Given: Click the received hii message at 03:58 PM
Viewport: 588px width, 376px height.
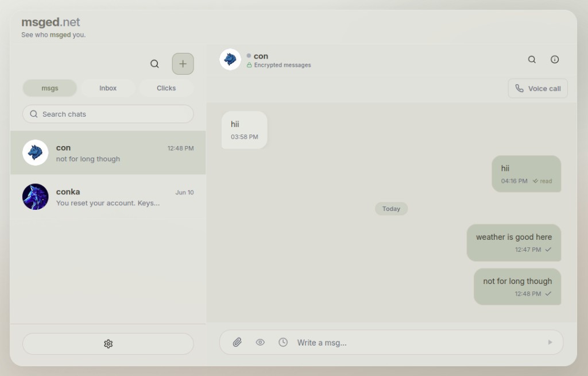Looking at the screenshot, I should pyautogui.click(x=245, y=130).
